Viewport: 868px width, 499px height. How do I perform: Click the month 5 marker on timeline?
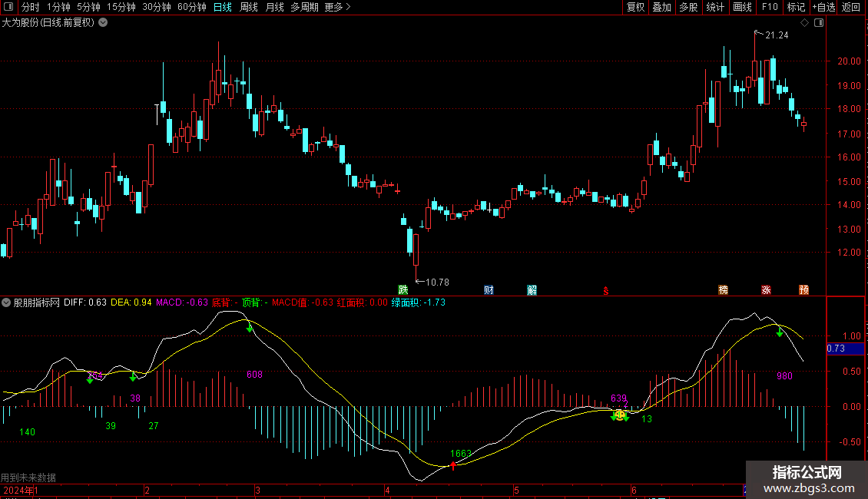(516, 491)
